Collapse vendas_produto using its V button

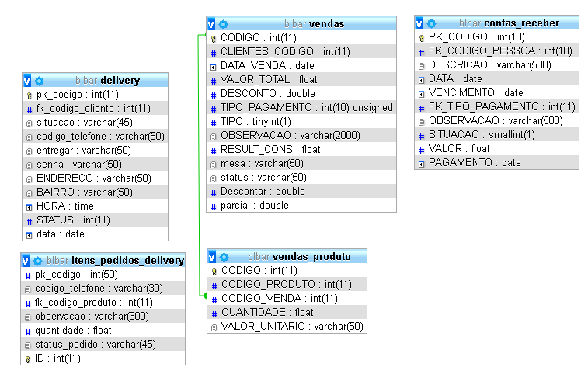212,257
